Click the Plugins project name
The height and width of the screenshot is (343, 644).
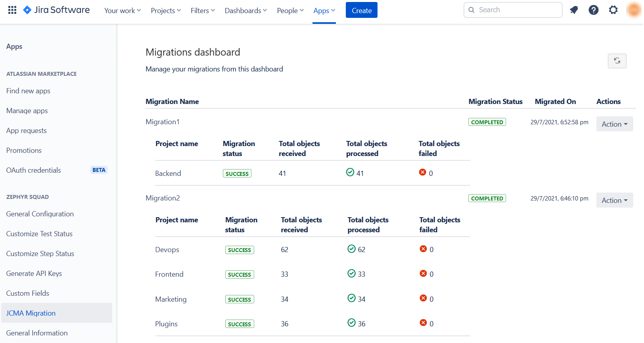pos(166,324)
